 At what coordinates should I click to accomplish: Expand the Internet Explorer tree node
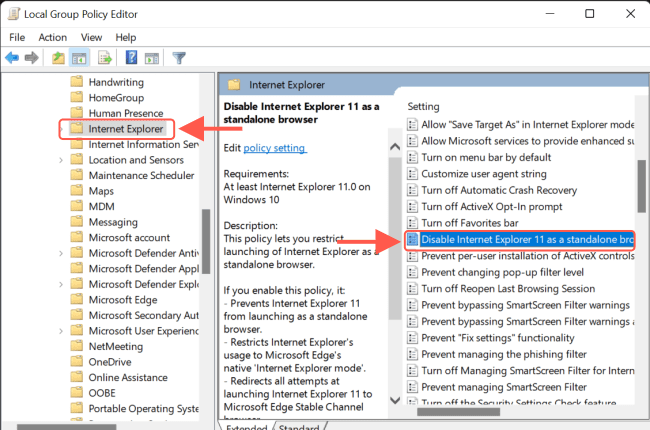[x=62, y=129]
